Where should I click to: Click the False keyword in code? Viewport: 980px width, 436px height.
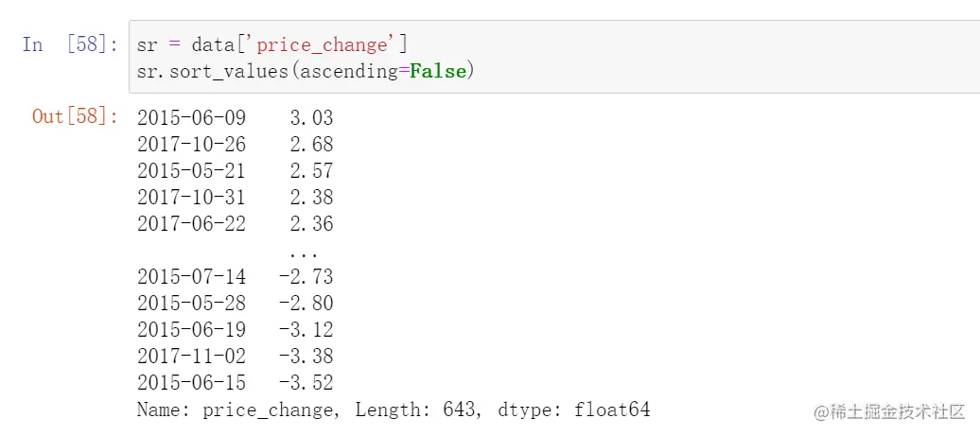pos(437,71)
